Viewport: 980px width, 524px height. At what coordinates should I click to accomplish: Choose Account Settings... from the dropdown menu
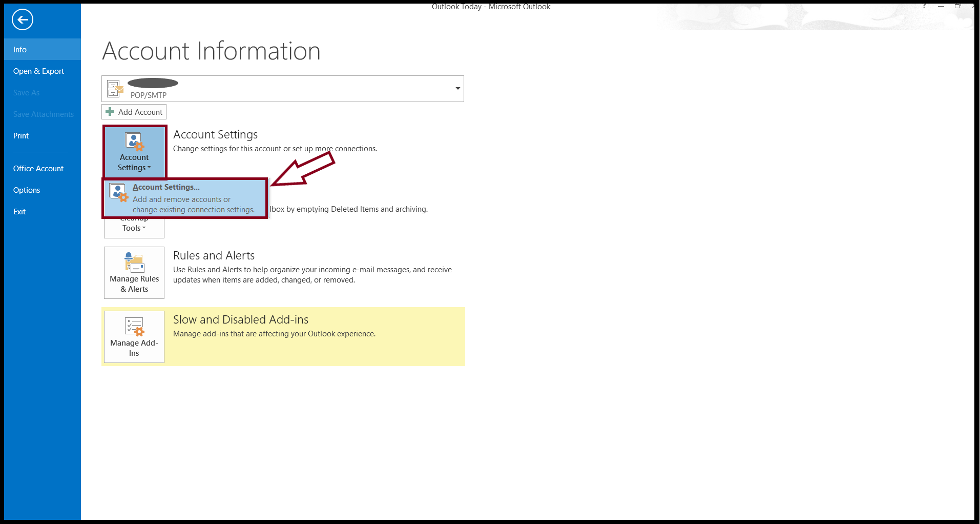tap(185, 198)
